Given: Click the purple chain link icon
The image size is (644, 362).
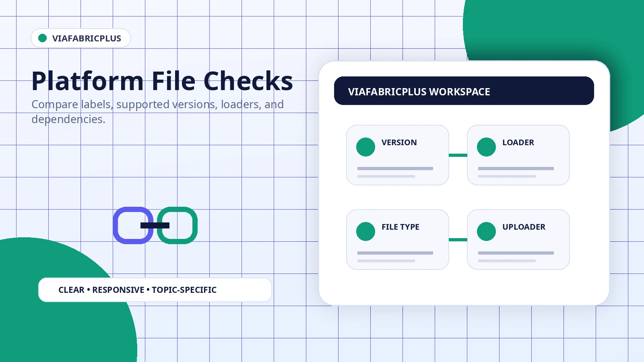Looking at the screenshot, I should (133, 225).
